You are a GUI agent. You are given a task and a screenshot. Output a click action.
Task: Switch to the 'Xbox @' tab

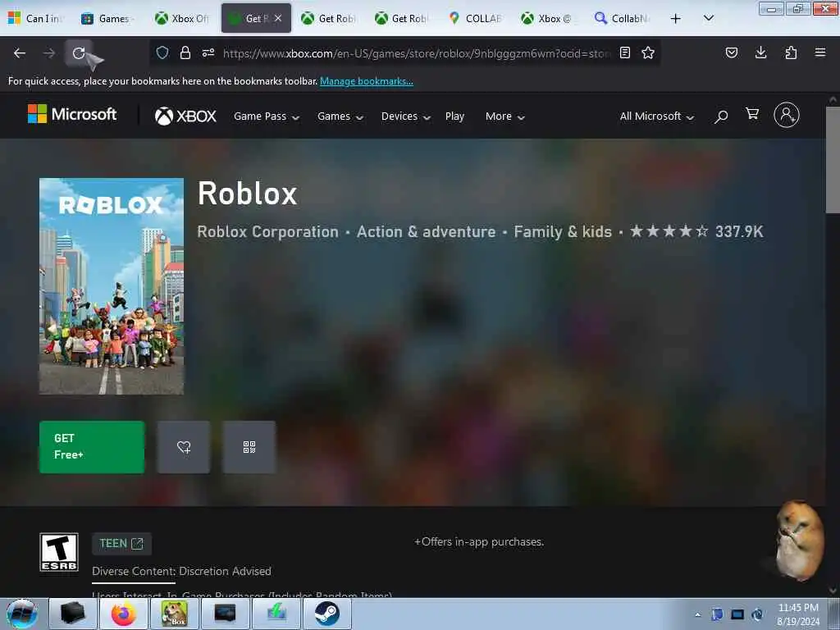tap(549, 18)
